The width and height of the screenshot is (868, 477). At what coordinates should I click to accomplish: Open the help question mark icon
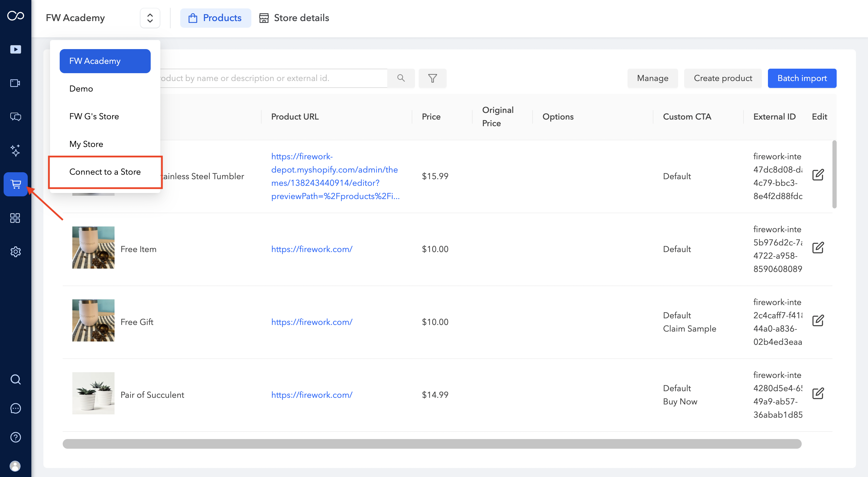pyautogui.click(x=15, y=437)
